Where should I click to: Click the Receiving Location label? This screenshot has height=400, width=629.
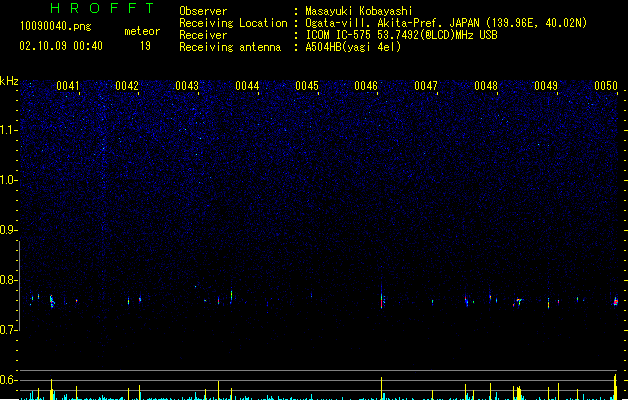(233, 23)
